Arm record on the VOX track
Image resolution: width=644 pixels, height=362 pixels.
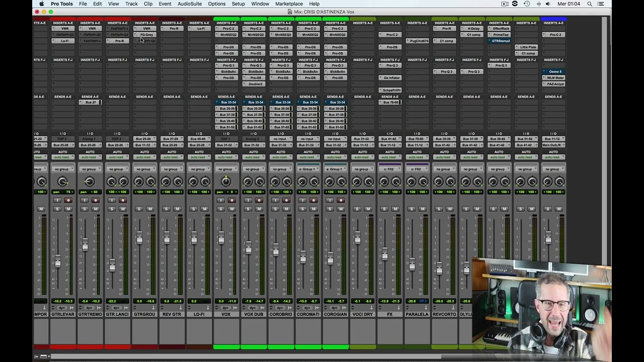(232, 201)
